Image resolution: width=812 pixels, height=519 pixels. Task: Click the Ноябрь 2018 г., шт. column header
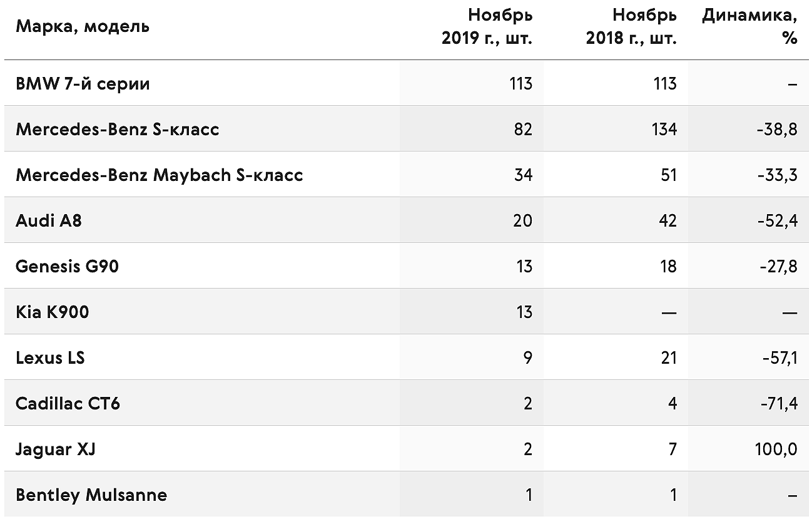(631, 26)
